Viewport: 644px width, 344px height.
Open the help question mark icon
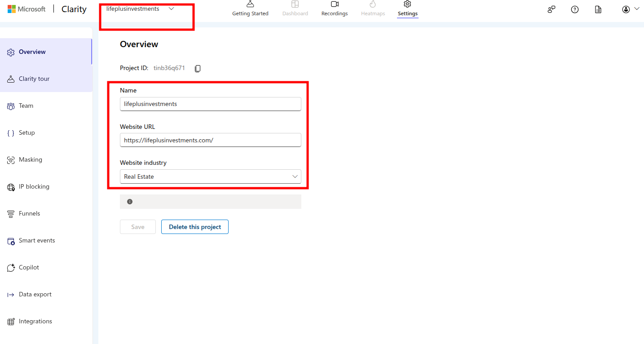click(x=575, y=9)
